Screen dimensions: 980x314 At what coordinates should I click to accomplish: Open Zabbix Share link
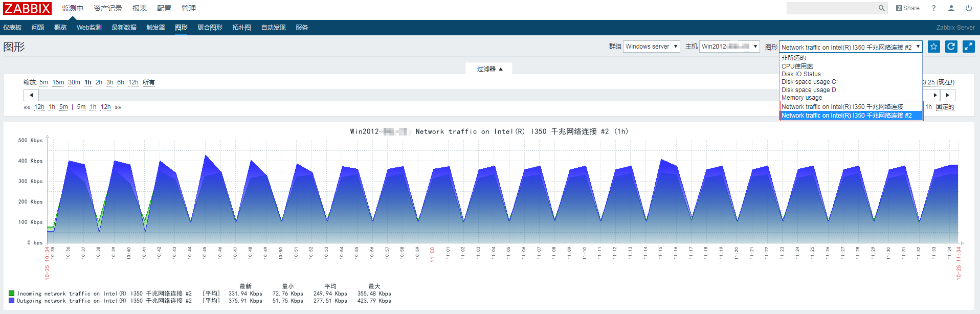pyautogui.click(x=907, y=8)
